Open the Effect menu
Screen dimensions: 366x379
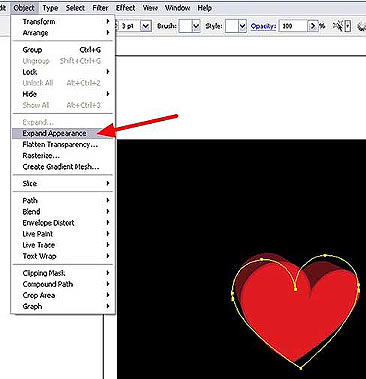point(125,8)
